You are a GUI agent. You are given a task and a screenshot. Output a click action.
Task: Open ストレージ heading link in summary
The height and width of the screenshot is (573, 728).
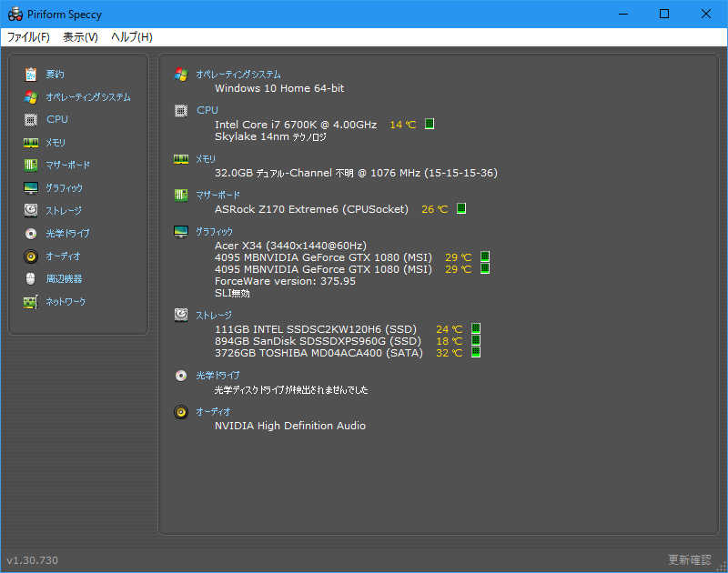pyautogui.click(x=214, y=316)
